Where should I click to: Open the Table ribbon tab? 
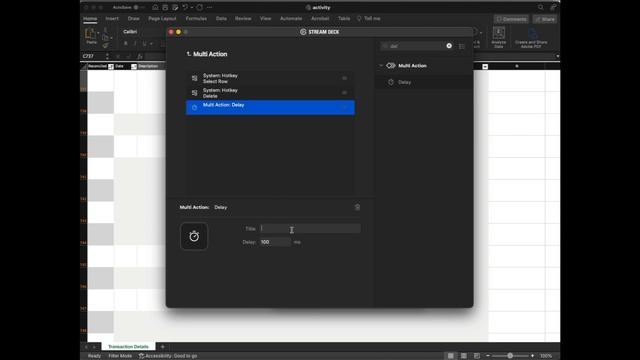tap(344, 18)
